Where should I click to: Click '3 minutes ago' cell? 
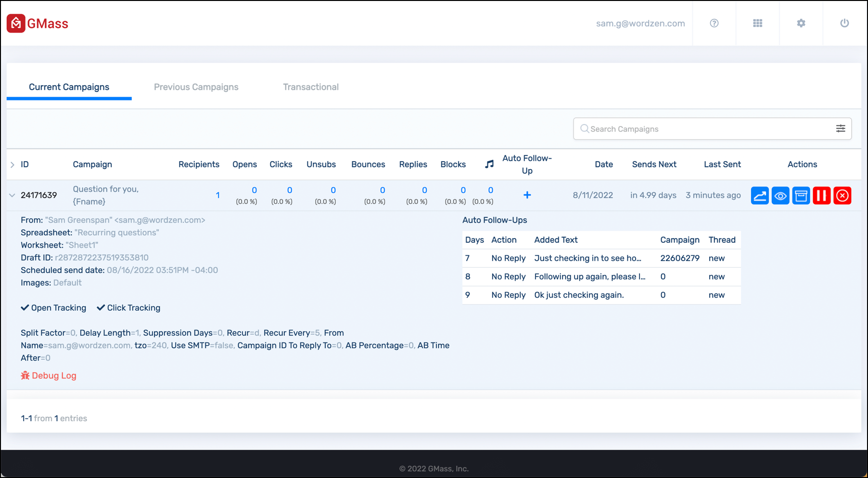[x=713, y=195]
